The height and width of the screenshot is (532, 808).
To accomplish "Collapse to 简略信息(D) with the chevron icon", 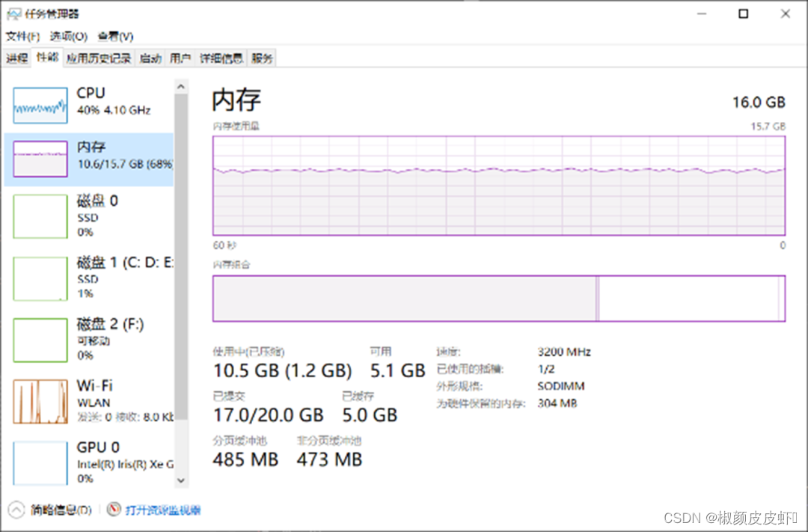I will coord(16,510).
